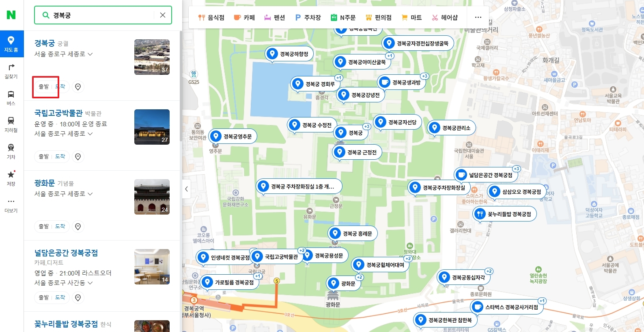Filter map by 음식점 restaurants

(x=211, y=17)
